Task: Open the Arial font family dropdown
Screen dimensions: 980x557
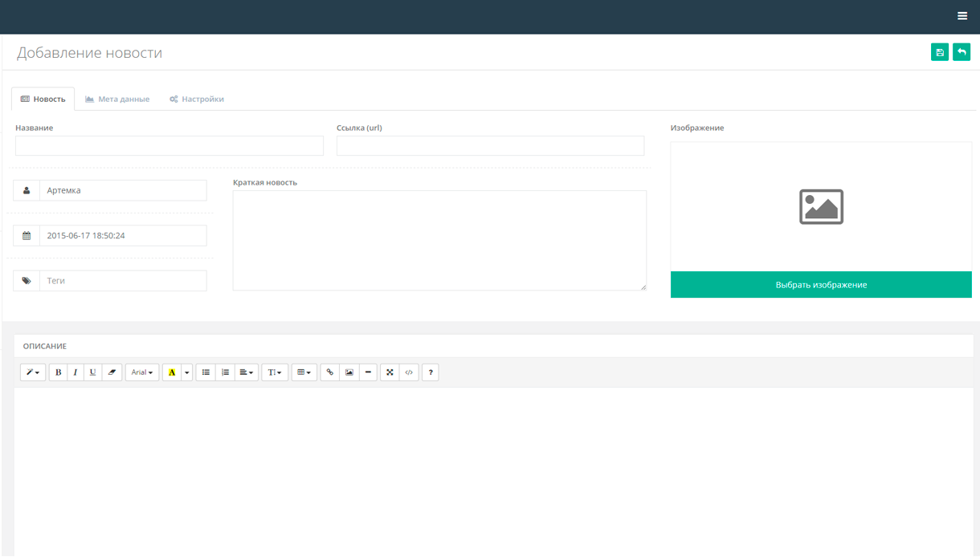Action: pyautogui.click(x=141, y=372)
